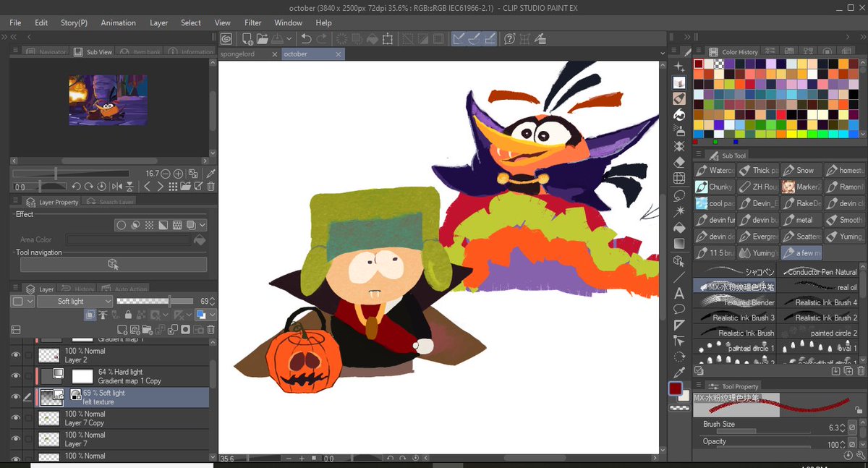This screenshot has width=868, height=468.
Task: Select the Auto select magic wand tool
Action: pos(679,211)
